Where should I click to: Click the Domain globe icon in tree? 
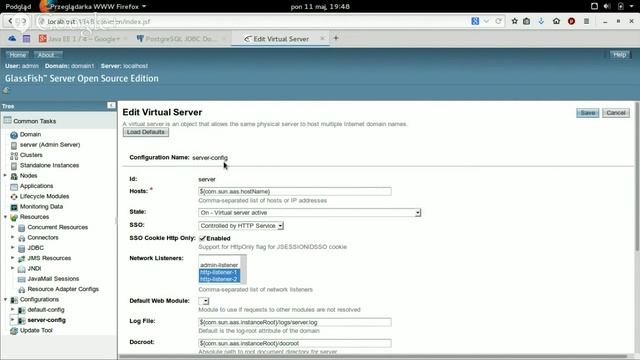coord(14,135)
